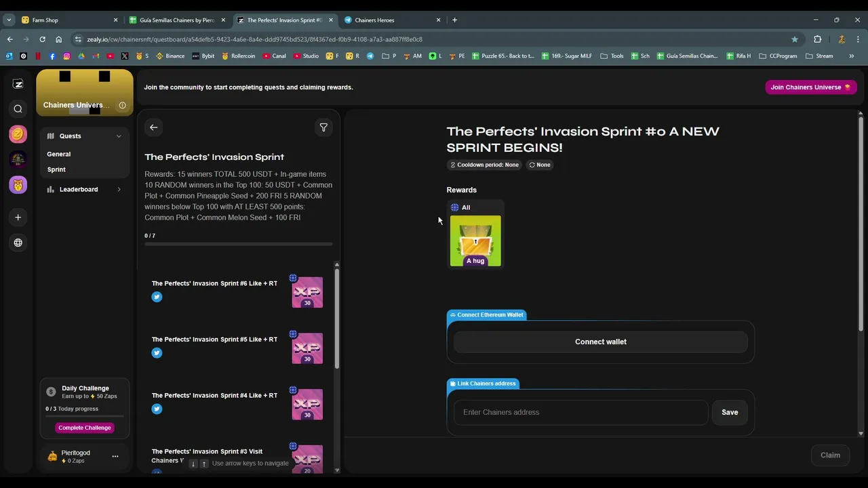Open the Google Drive bookmark
Viewport: 868px width, 488px height.
pos(81,56)
